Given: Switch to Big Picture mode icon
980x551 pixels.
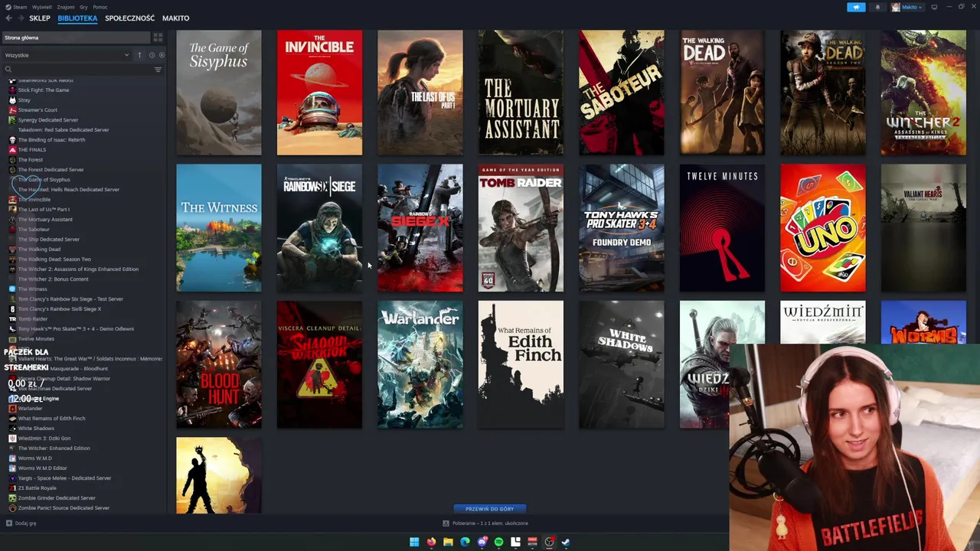Looking at the screenshot, I should pyautogui.click(x=934, y=7).
